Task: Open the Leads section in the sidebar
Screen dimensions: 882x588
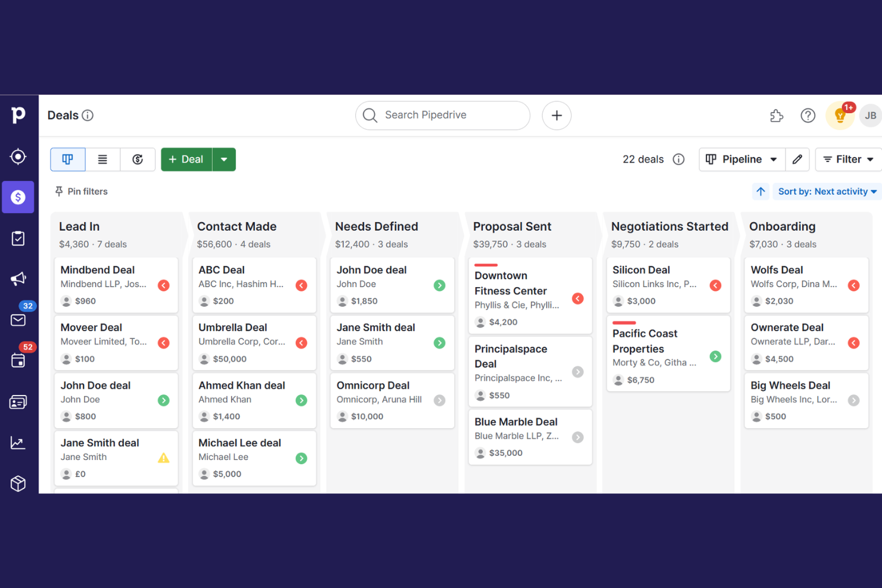Action: pyautogui.click(x=18, y=157)
